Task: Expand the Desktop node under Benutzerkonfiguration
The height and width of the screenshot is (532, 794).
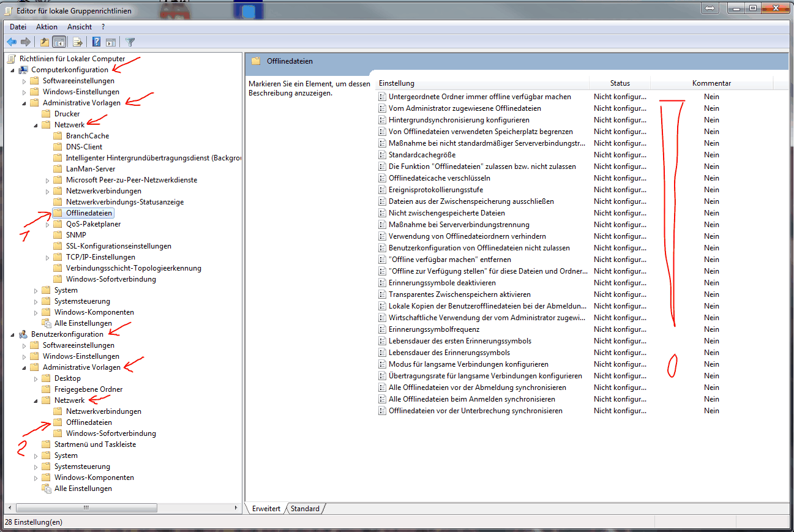Action: click(36, 378)
